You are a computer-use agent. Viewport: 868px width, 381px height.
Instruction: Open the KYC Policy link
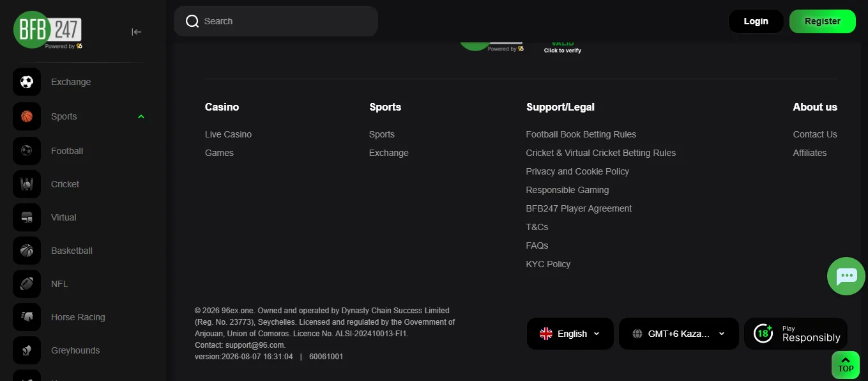548,264
